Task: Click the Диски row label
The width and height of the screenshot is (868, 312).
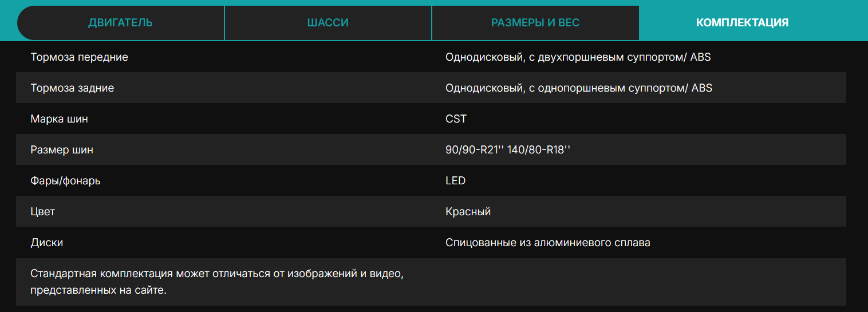Action: click(x=47, y=243)
